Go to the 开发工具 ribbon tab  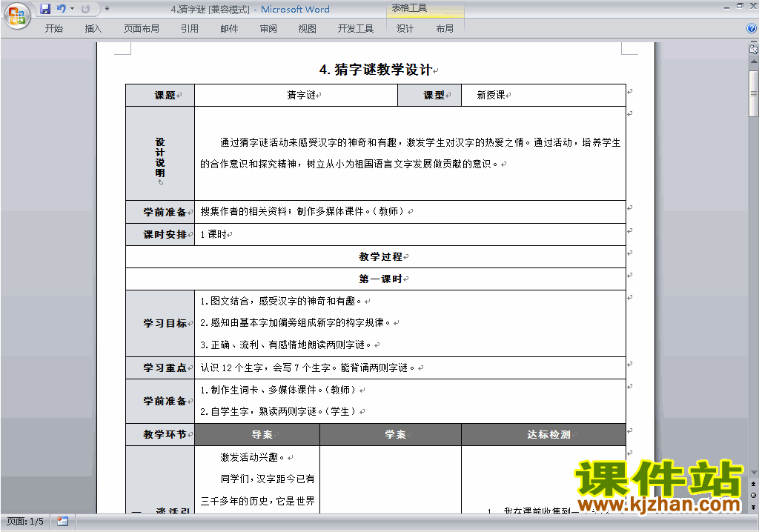[355, 29]
